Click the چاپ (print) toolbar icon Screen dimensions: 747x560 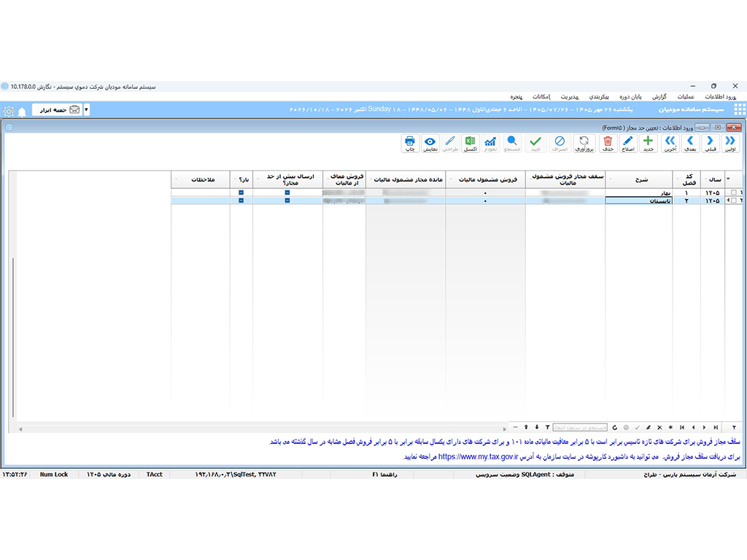pos(410,143)
